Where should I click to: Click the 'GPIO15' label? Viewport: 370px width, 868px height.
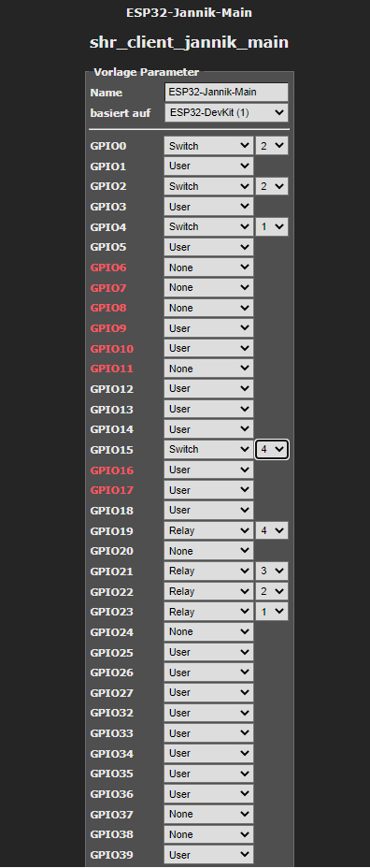tap(112, 450)
